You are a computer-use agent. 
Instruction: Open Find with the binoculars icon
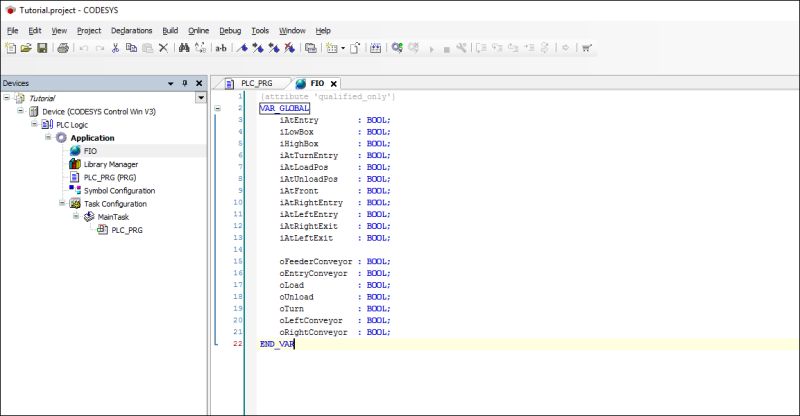click(x=184, y=48)
